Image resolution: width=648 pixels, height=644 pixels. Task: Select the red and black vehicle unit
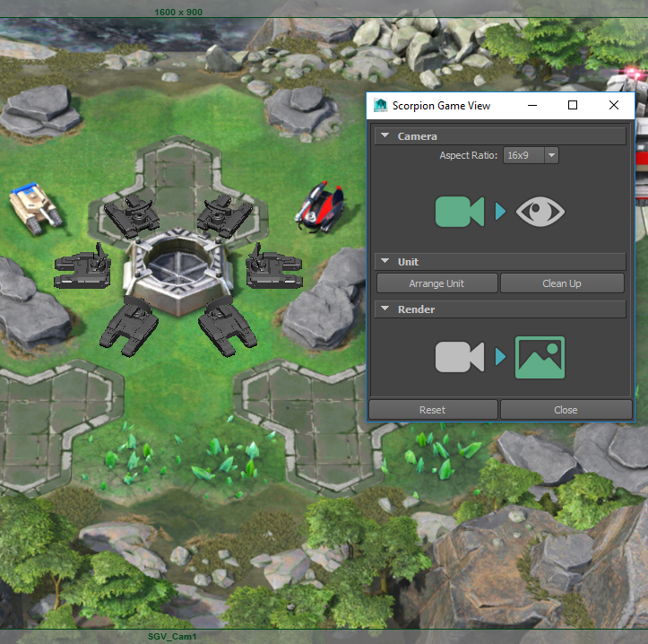click(320, 207)
